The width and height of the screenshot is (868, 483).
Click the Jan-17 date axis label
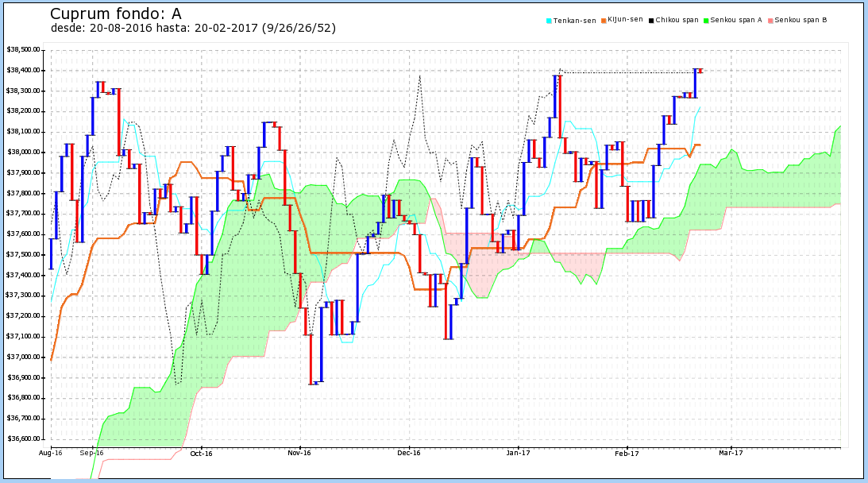pyautogui.click(x=518, y=453)
